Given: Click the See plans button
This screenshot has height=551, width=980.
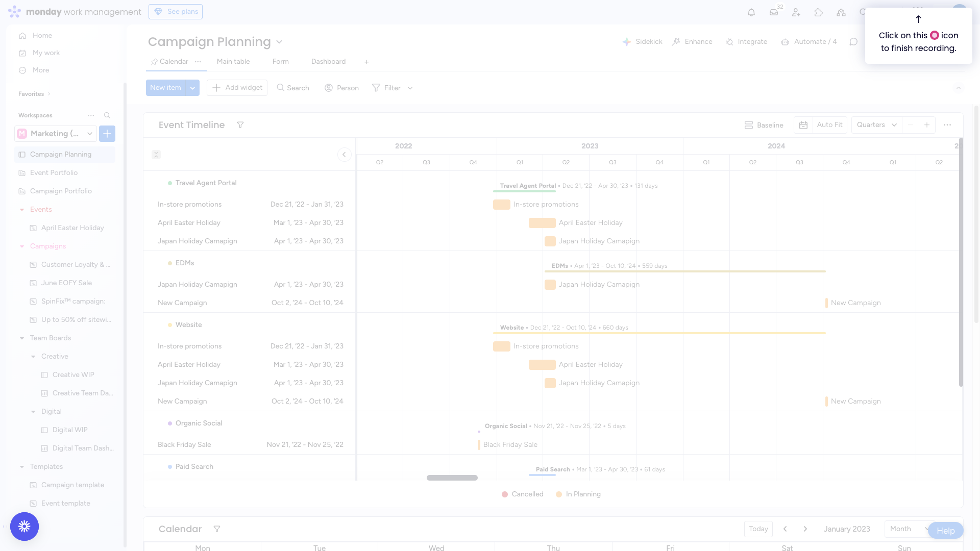Looking at the screenshot, I should pos(176,12).
